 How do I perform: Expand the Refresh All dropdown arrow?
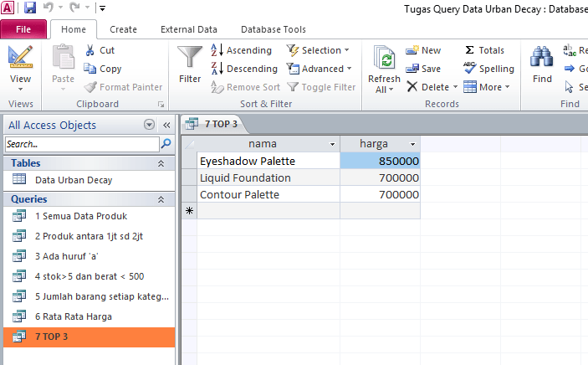391,90
